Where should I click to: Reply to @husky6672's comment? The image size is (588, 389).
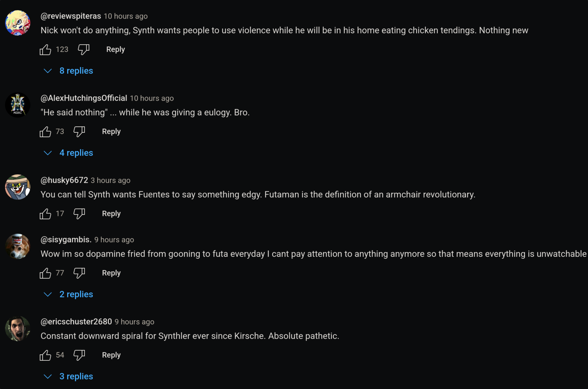point(111,214)
